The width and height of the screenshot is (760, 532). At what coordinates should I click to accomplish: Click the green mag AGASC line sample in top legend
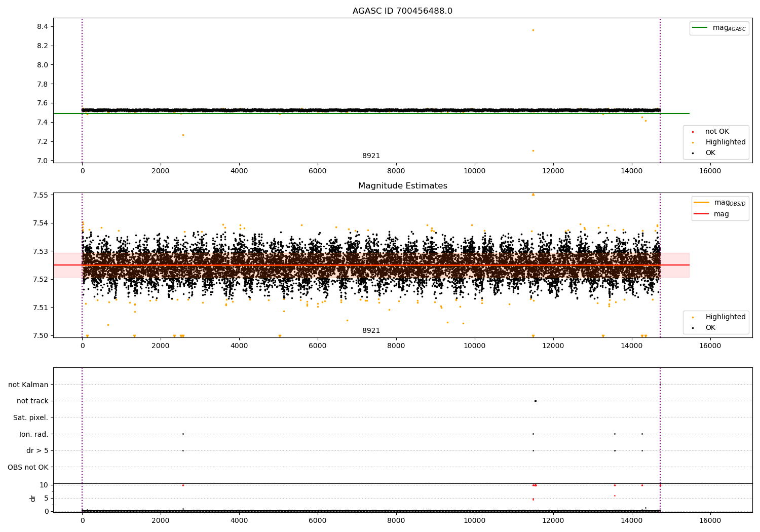point(700,28)
